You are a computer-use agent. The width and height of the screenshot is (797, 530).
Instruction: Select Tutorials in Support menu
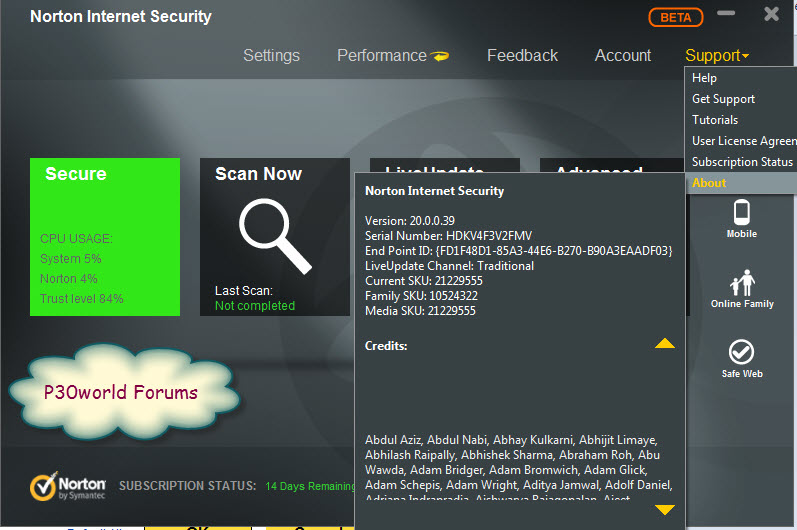point(715,120)
